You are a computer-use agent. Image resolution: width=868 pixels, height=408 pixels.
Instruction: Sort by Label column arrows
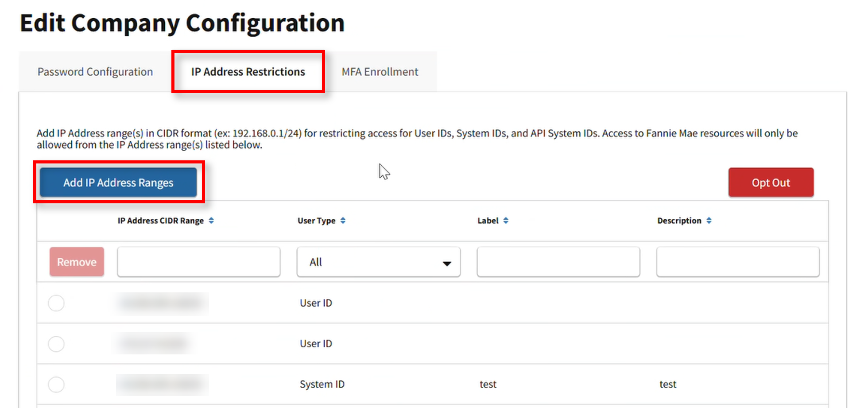pos(506,221)
